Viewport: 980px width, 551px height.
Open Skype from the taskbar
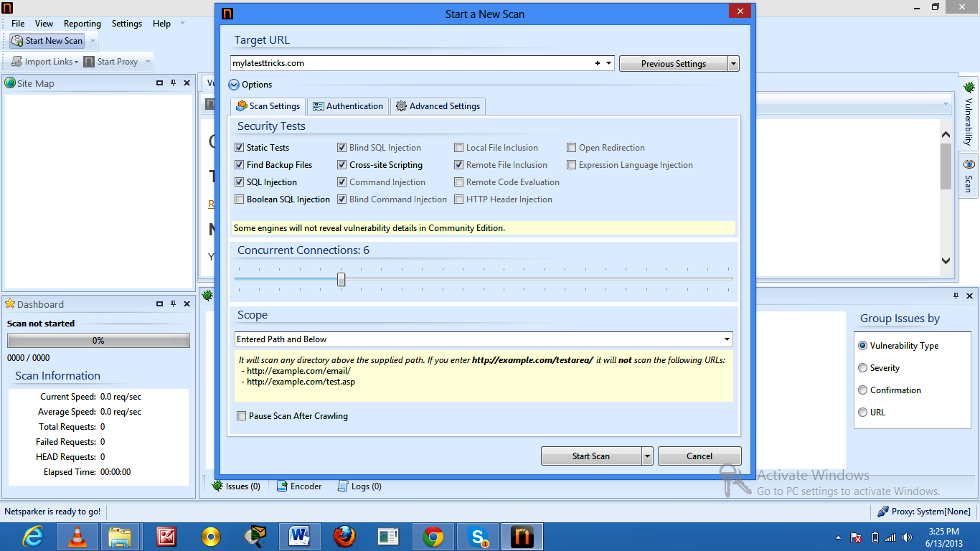(478, 537)
